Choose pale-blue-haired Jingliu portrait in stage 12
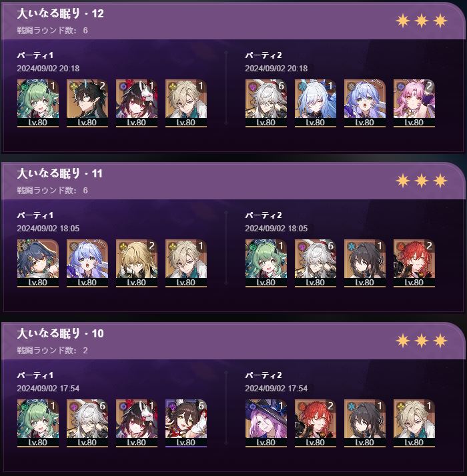 316,103
